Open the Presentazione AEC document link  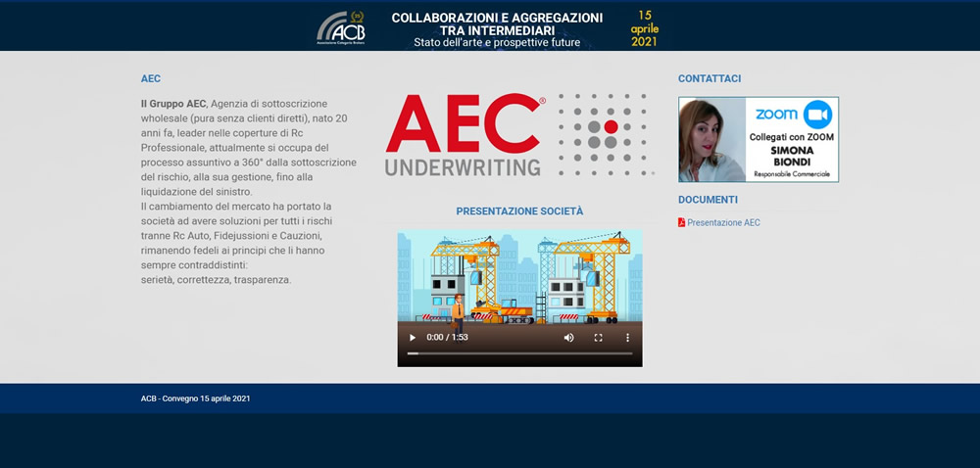[x=724, y=223]
